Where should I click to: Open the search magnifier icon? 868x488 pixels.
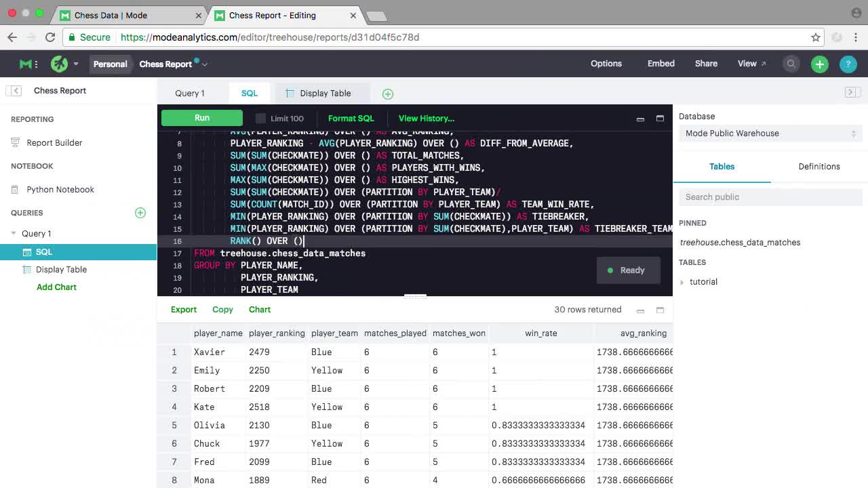[x=791, y=64]
